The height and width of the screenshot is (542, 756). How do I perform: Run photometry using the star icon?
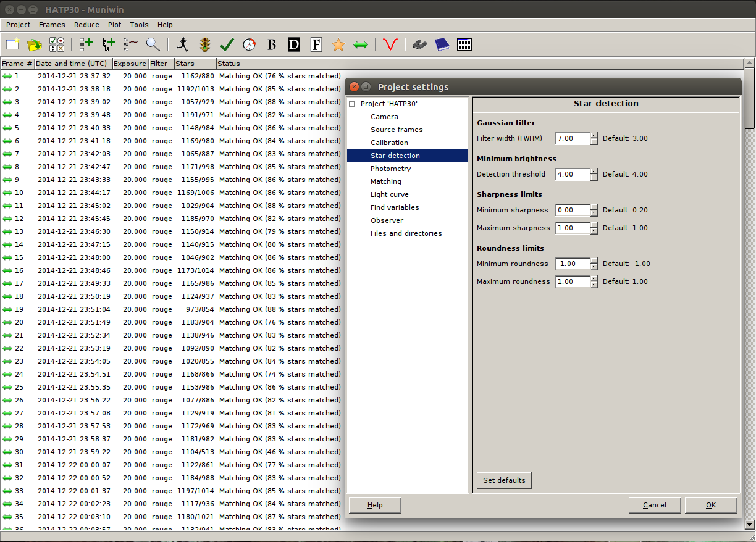click(x=338, y=44)
